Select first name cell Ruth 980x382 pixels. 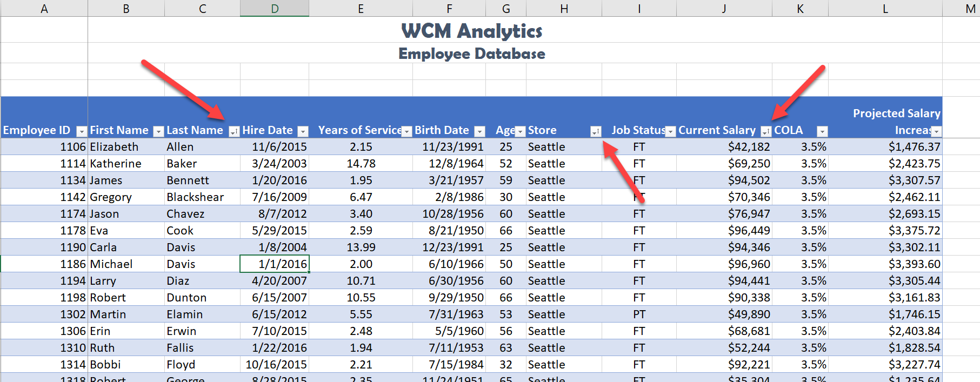(126, 348)
